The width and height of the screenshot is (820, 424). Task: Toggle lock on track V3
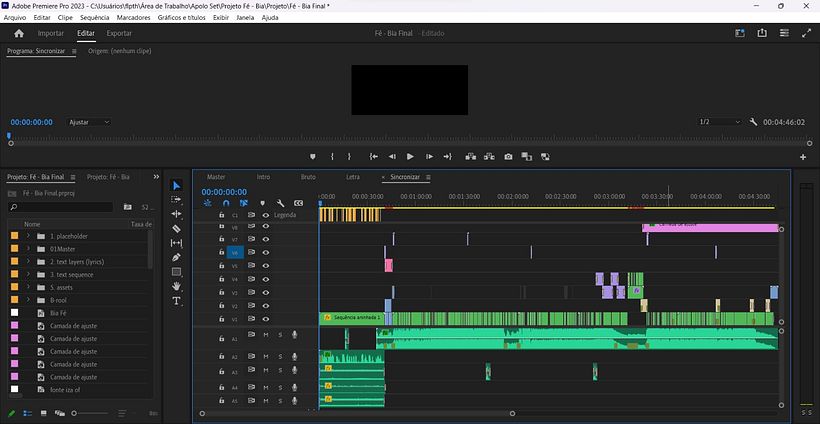pos(221,292)
